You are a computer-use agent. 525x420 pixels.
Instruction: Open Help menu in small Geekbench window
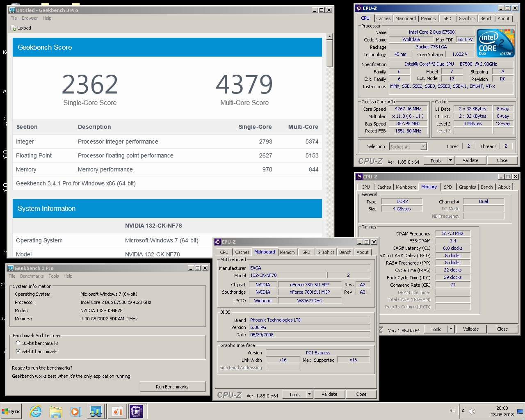[68, 276]
